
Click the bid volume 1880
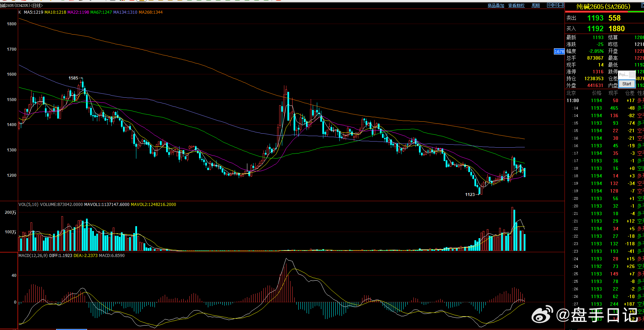617,29
